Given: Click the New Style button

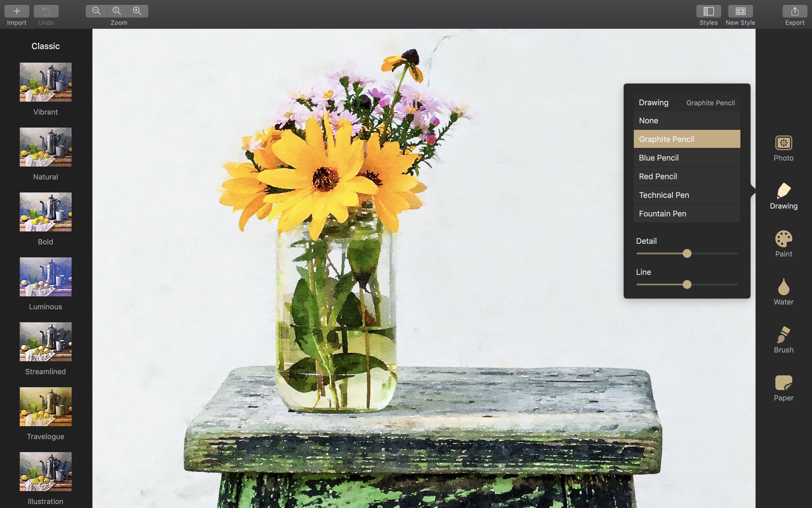Looking at the screenshot, I should pos(740,11).
